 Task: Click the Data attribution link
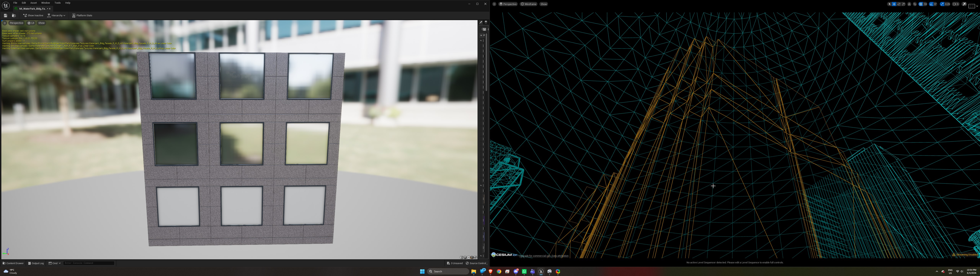560,256
